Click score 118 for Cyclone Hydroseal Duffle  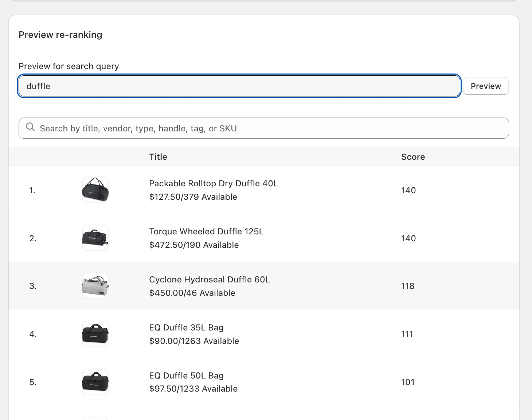point(408,286)
